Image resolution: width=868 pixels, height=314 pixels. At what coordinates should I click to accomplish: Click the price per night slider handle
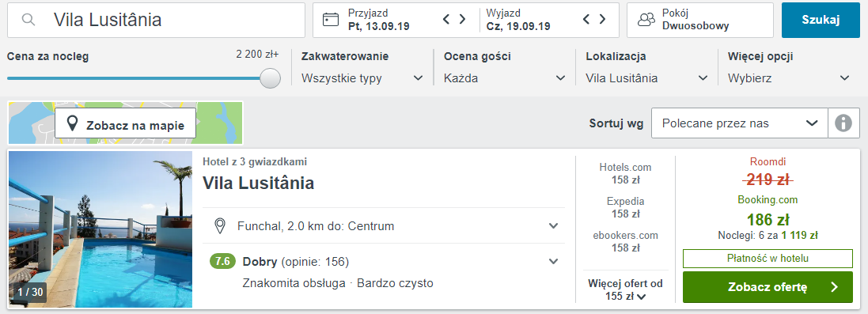pyautogui.click(x=270, y=78)
